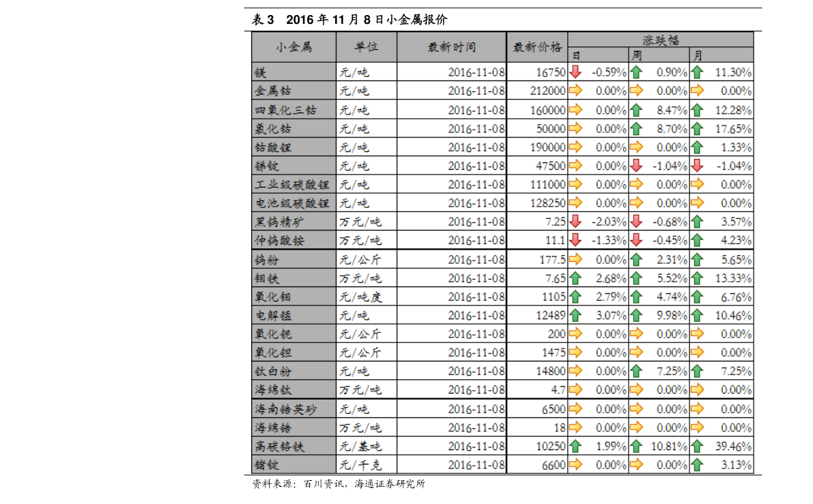The image size is (813, 504).
Task: Click the green monthly up arrow for 氯化钴
Action: click(x=697, y=128)
